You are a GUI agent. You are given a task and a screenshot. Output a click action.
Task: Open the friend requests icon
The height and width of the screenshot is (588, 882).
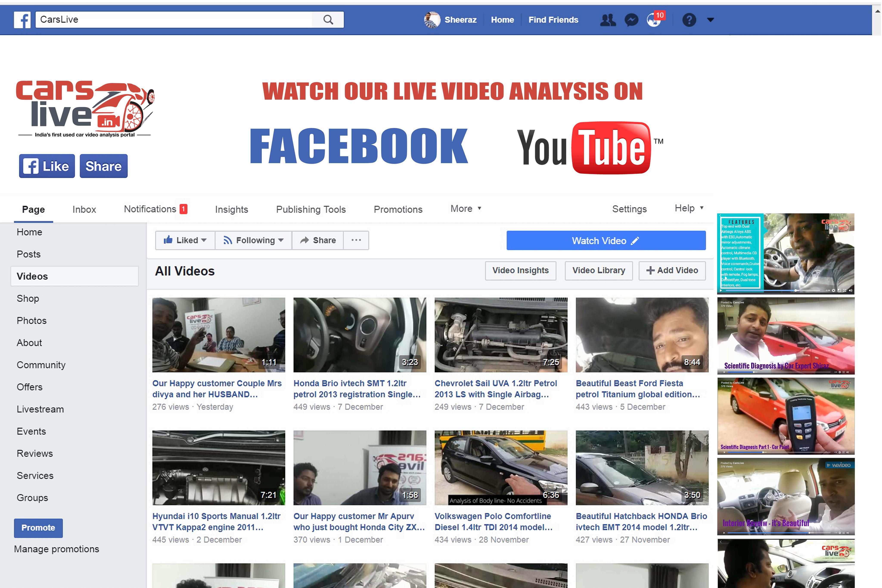point(607,20)
